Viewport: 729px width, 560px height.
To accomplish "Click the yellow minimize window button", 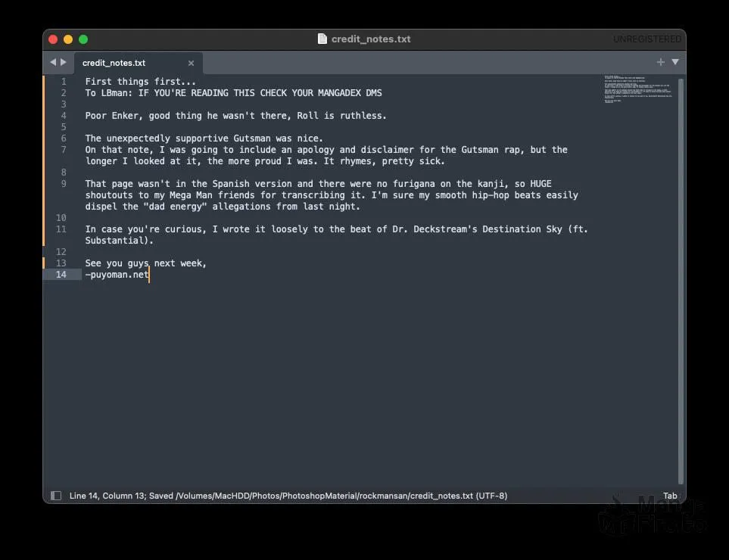I will pyautogui.click(x=68, y=39).
